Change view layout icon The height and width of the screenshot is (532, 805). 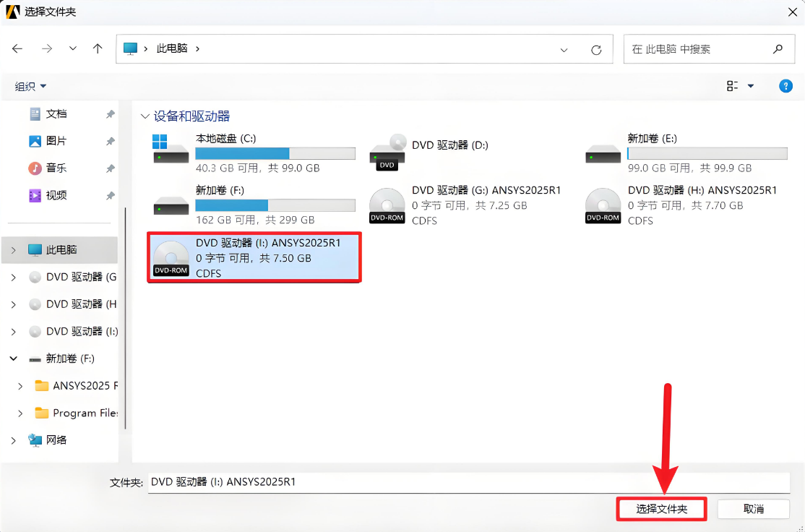733,86
